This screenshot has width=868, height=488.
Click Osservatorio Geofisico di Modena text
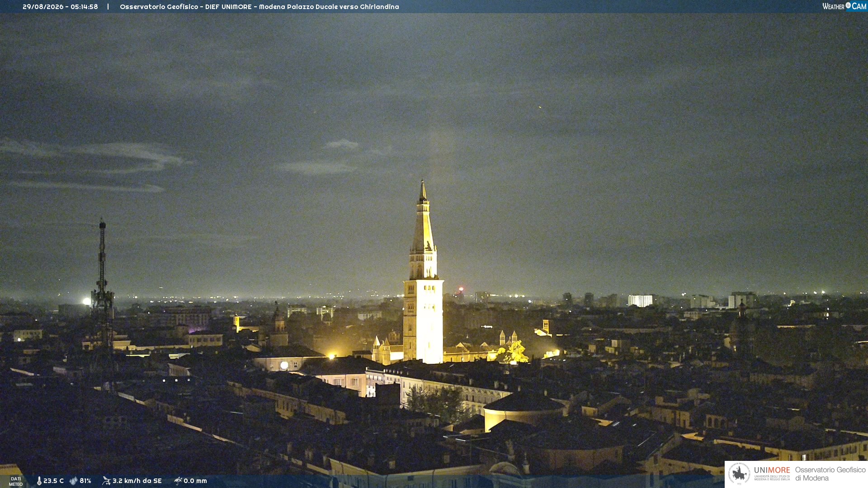click(830, 474)
